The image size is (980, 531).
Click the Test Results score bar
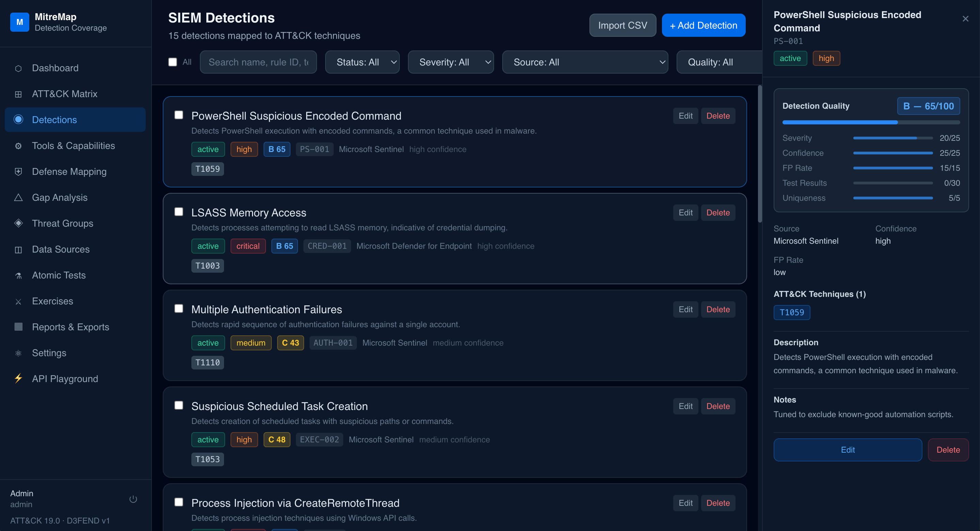892,183
